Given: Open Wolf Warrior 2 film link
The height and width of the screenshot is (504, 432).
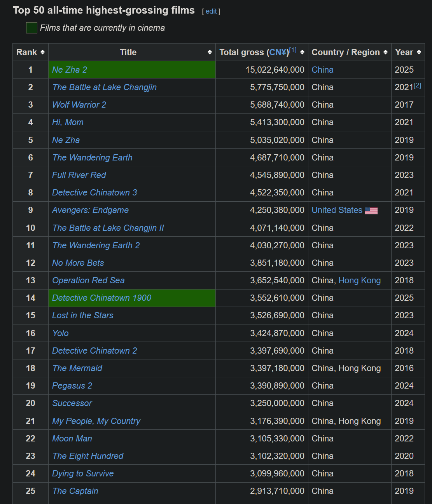Looking at the screenshot, I should click(x=79, y=105).
